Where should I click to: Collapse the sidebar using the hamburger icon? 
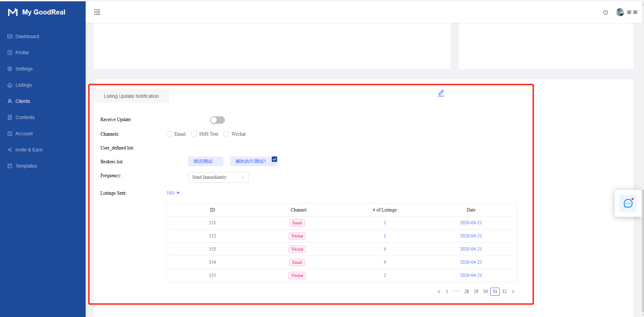pos(97,12)
